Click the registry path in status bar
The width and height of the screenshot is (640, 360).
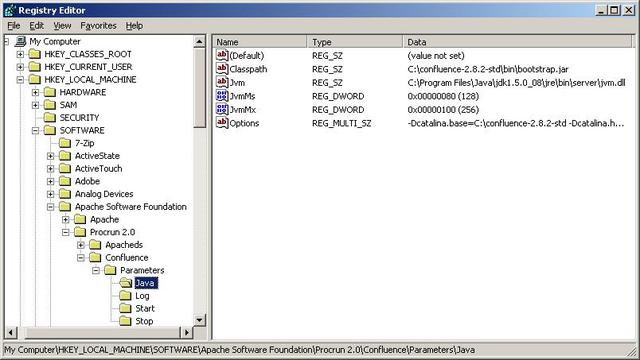tap(239, 350)
